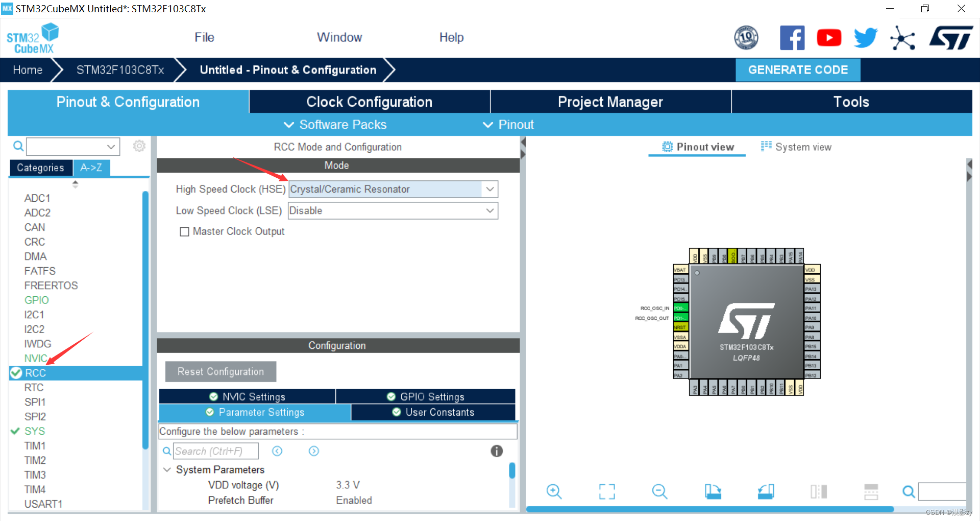Viewport: 980px width, 521px height.
Task: Toggle the split vertical view icon
Action: pos(819,491)
